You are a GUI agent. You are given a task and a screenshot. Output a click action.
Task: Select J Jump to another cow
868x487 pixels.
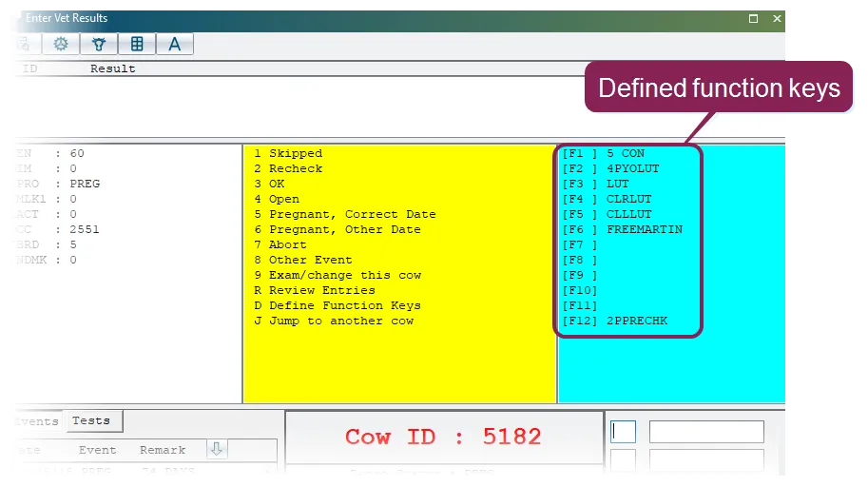pyautogui.click(x=334, y=321)
